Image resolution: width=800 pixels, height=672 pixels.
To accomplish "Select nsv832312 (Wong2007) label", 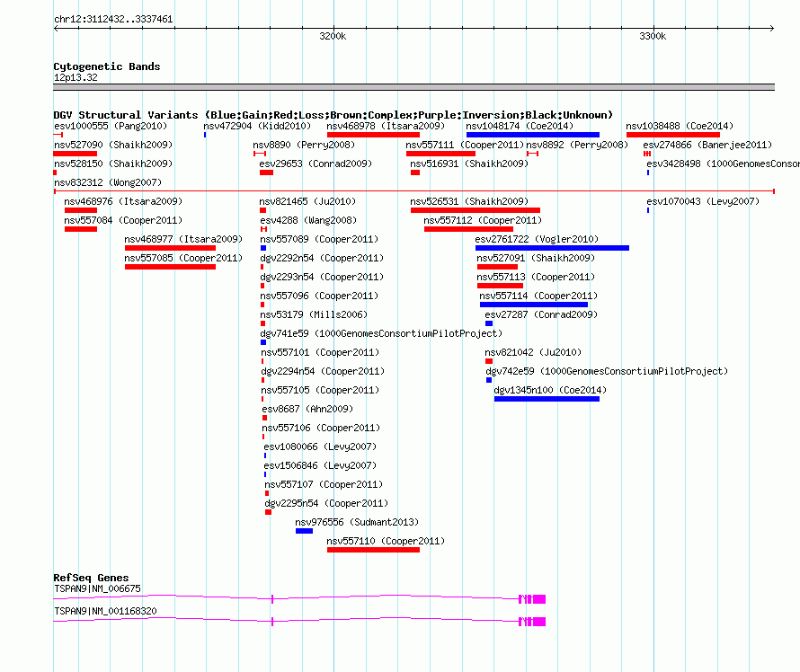I will 108,182.
